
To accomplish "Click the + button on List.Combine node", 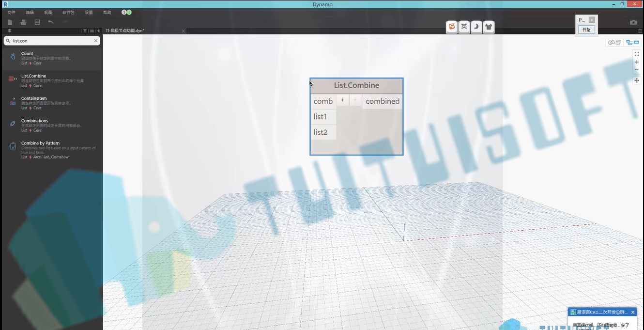I will pyautogui.click(x=343, y=100).
